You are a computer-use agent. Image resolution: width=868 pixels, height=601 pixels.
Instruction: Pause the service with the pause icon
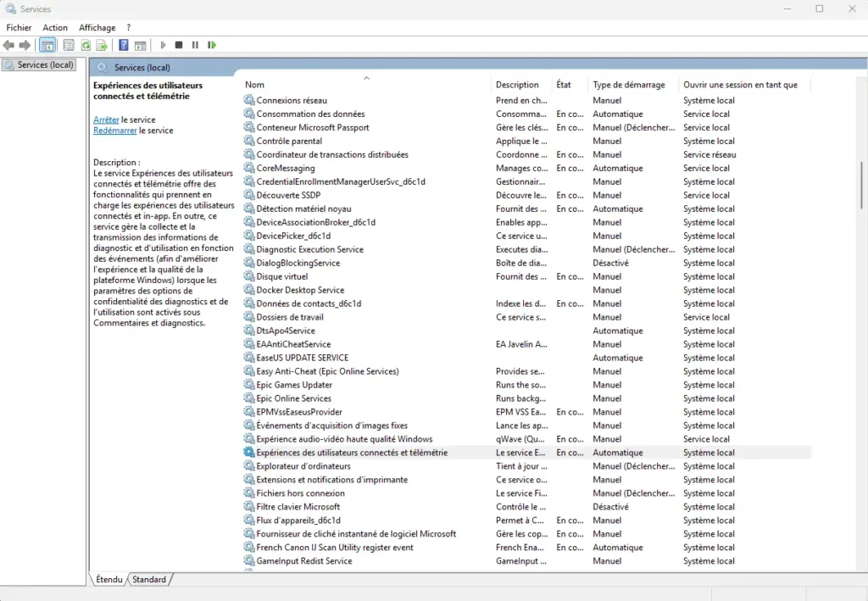coord(195,45)
